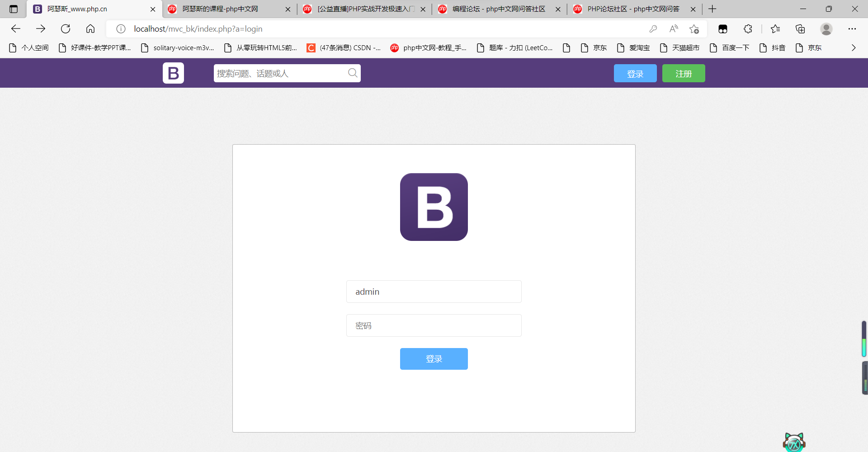Viewport: 868px width, 452px height.
Task: Open the extensions puzzle icon
Action: click(748, 29)
